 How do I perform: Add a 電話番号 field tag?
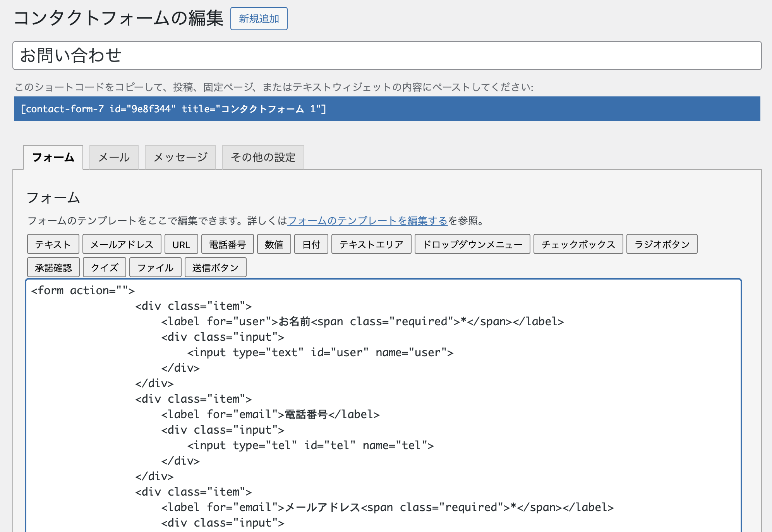(227, 244)
